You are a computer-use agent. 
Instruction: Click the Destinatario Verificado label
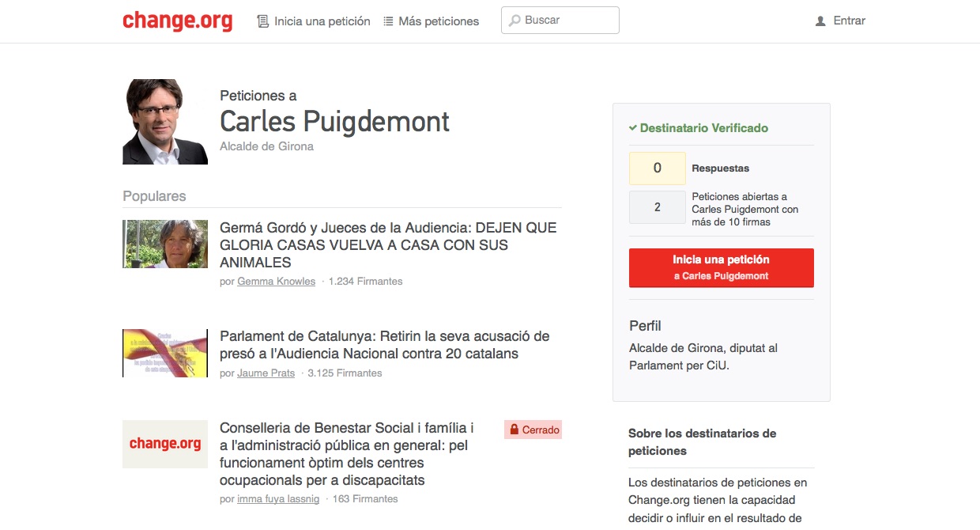coord(704,128)
